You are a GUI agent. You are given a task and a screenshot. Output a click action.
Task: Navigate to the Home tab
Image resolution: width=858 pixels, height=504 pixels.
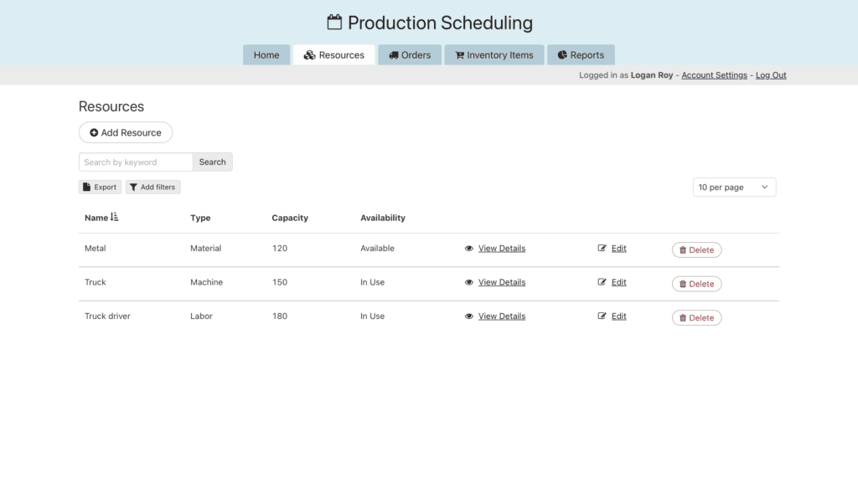pyautogui.click(x=266, y=55)
